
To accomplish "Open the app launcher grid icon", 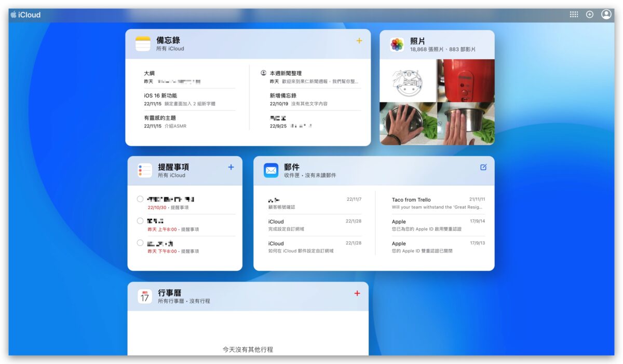I will (574, 15).
